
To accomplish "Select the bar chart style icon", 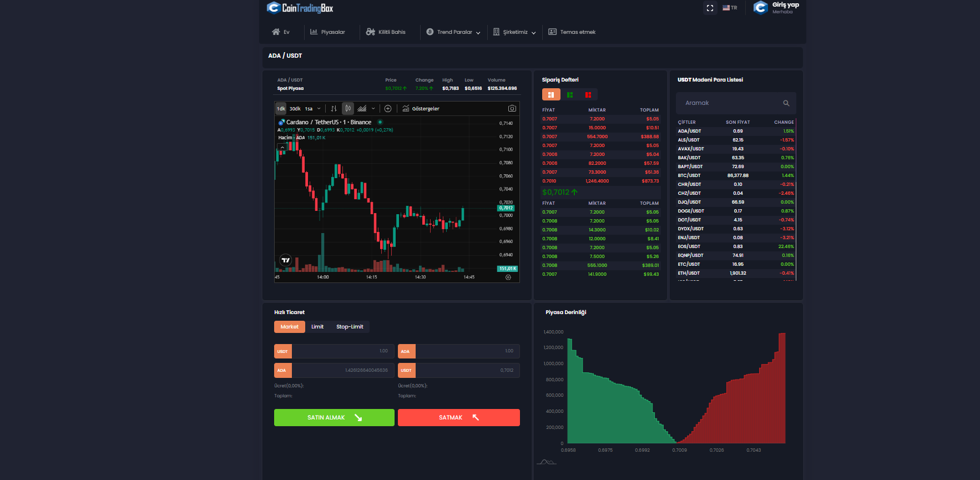I will coord(334,109).
